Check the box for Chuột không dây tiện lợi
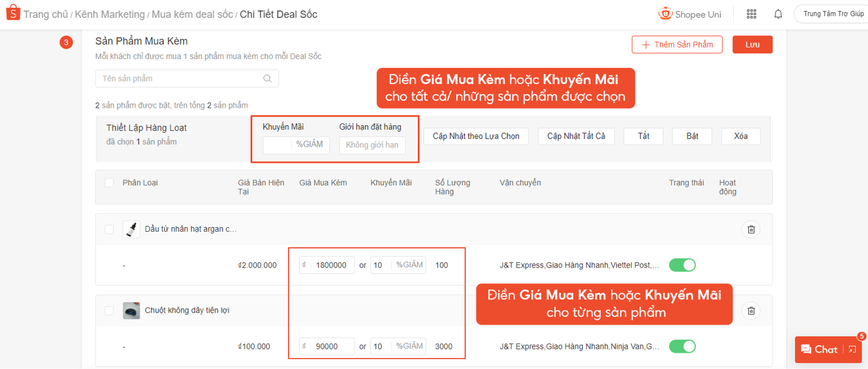 click(x=109, y=310)
